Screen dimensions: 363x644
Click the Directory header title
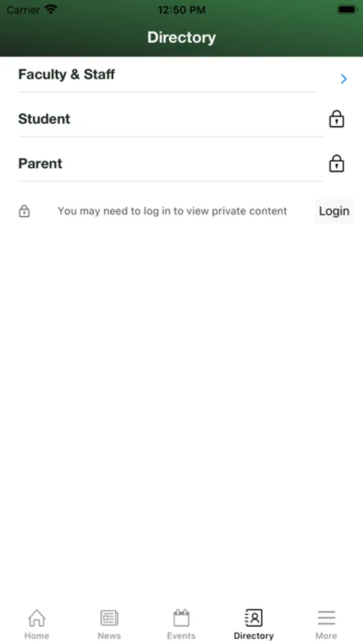pyautogui.click(x=181, y=37)
